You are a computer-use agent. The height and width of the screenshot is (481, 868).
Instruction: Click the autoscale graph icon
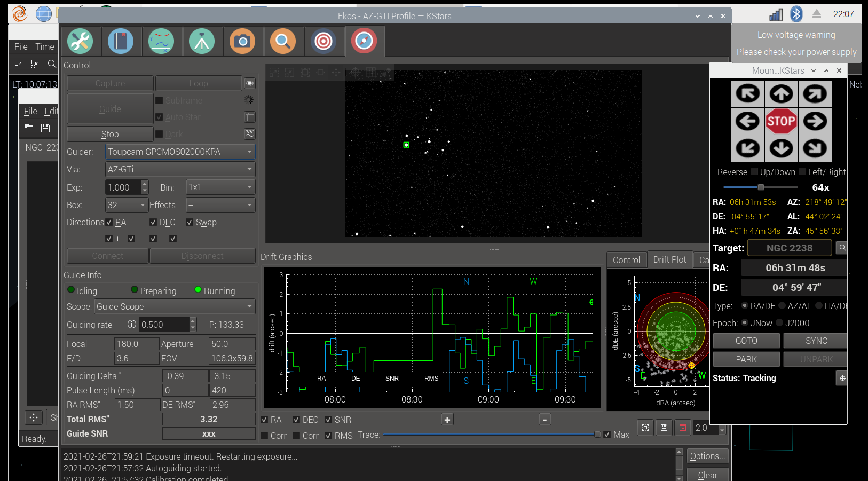645,428
